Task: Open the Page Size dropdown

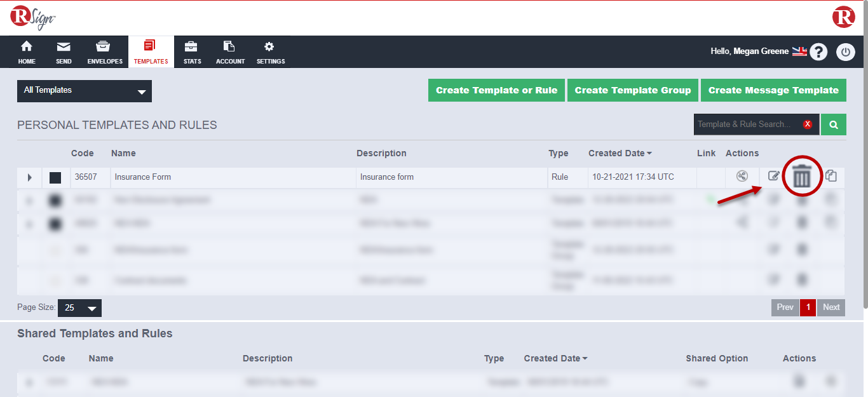Action: pos(79,308)
